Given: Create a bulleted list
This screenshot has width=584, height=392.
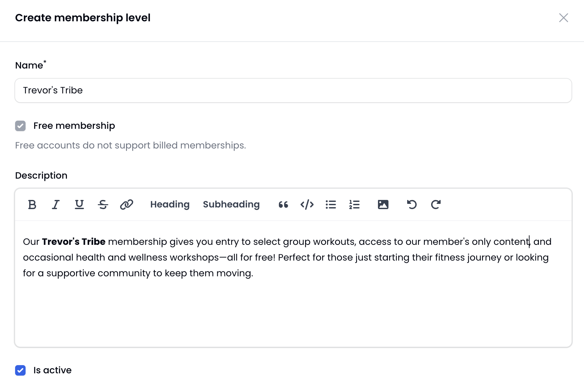Looking at the screenshot, I should click(x=331, y=205).
